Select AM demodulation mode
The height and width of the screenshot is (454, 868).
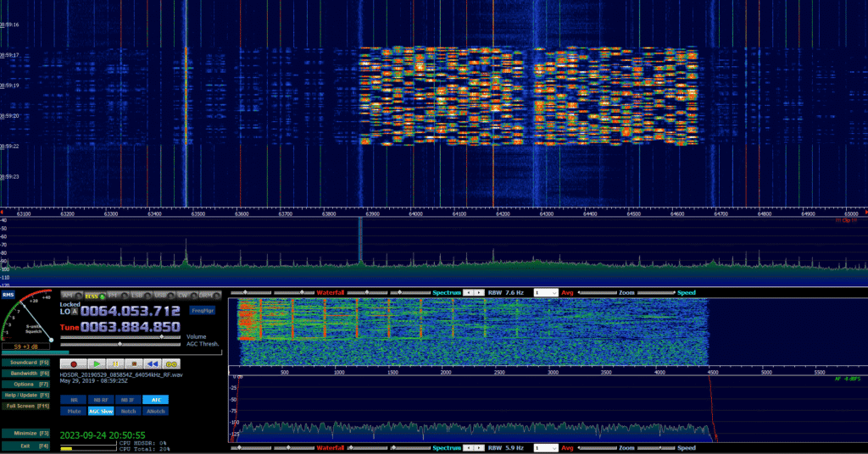(71, 296)
